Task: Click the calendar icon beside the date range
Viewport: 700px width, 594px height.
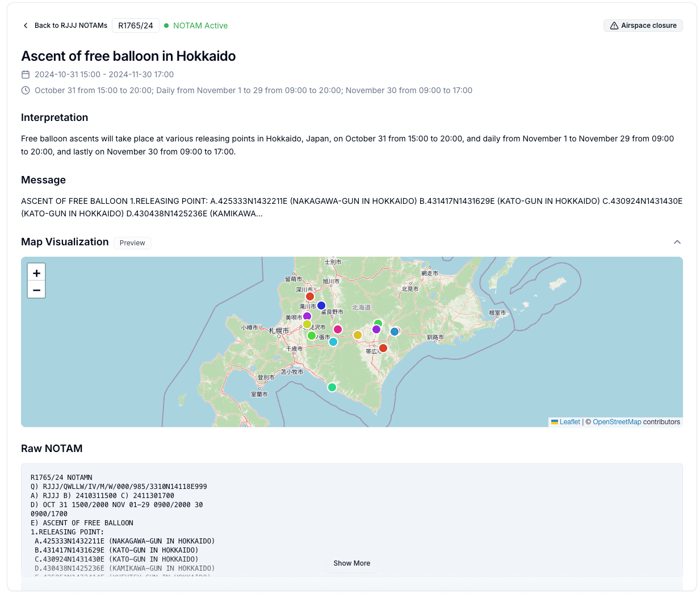Action: pos(26,74)
